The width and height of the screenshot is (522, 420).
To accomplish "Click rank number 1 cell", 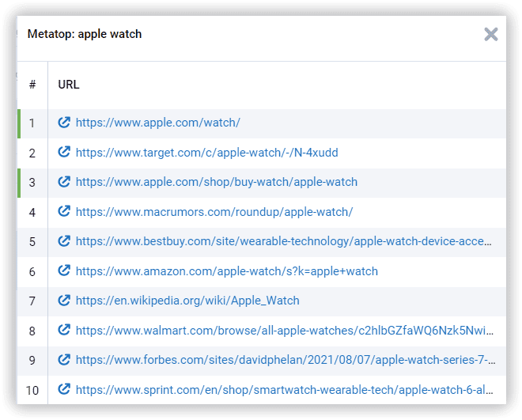I will 32,123.
